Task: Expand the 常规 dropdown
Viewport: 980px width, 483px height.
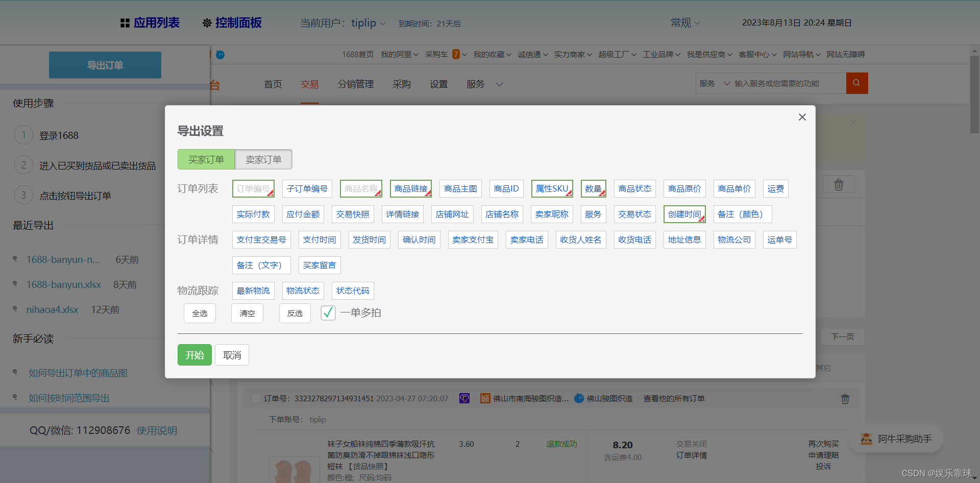Action: click(684, 22)
